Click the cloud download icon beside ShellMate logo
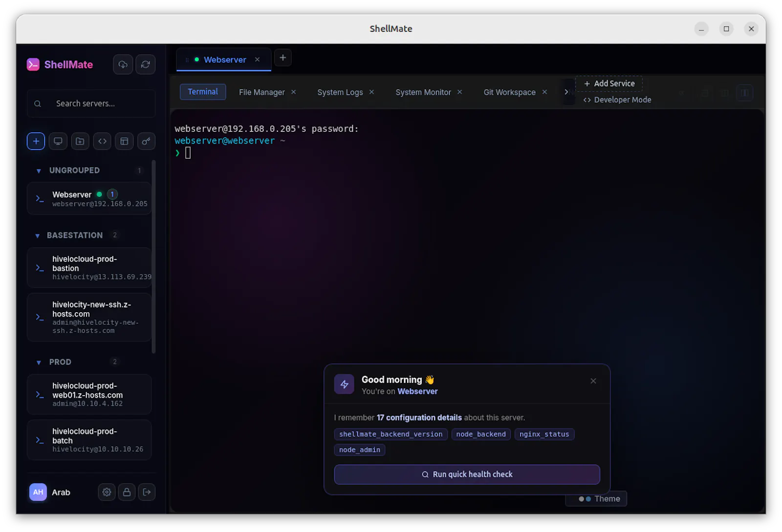The width and height of the screenshot is (782, 532). [x=123, y=64]
